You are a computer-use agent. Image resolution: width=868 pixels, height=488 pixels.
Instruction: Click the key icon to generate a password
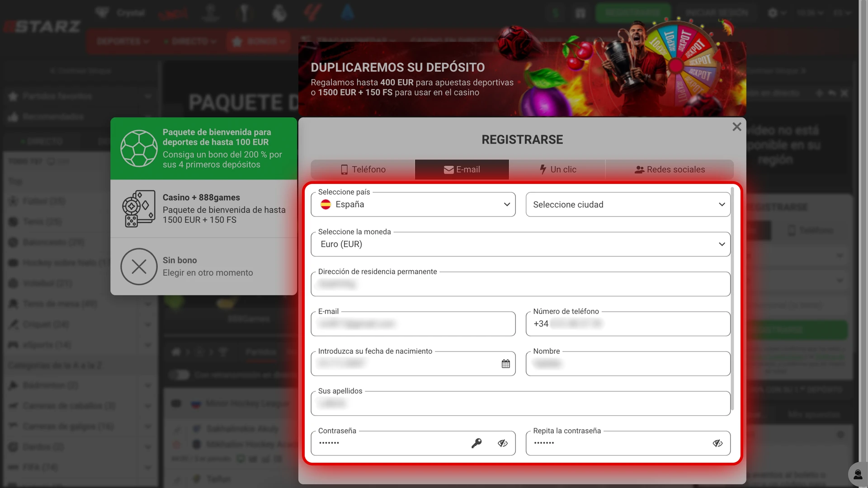(476, 443)
